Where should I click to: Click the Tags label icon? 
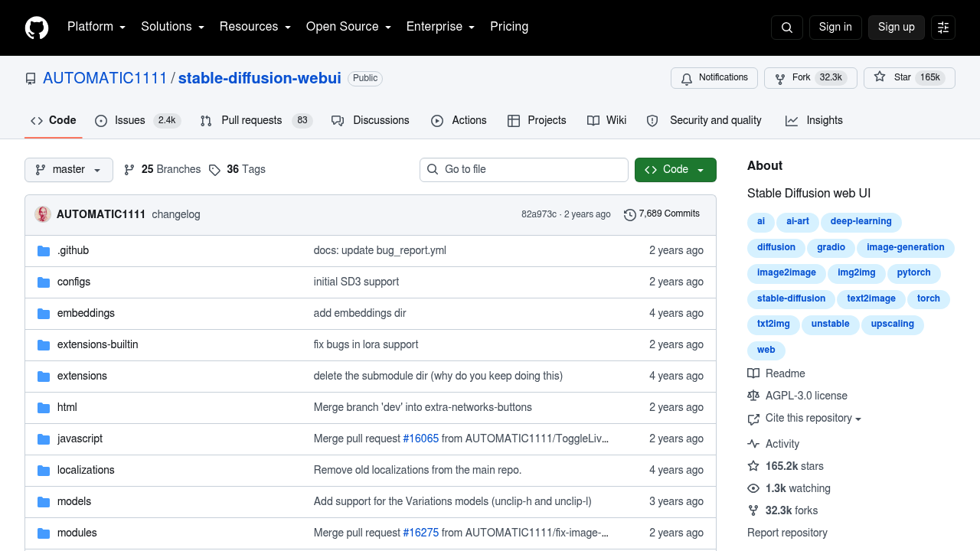pyautogui.click(x=214, y=170)
